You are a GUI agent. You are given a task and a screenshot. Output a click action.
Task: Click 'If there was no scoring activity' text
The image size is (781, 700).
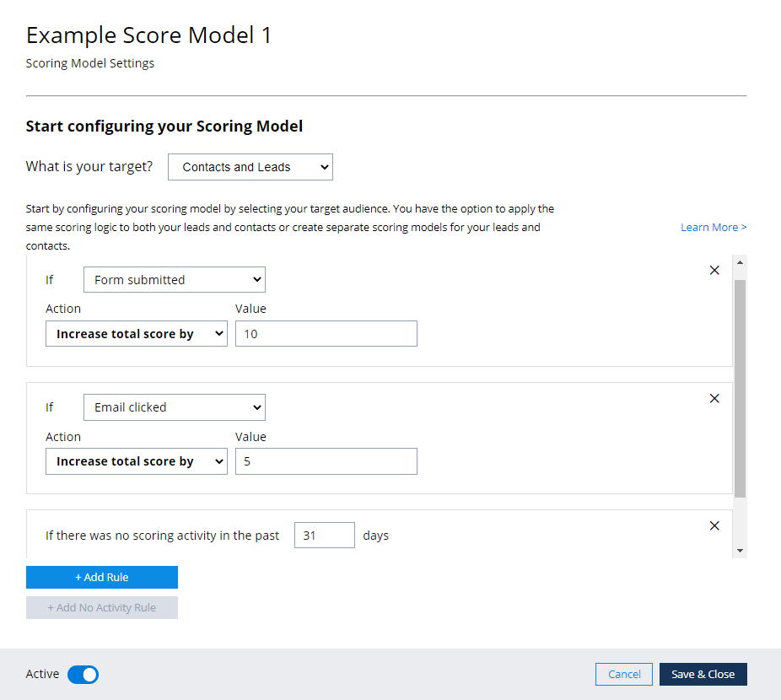pyautogui.click(x=163, y=536)
